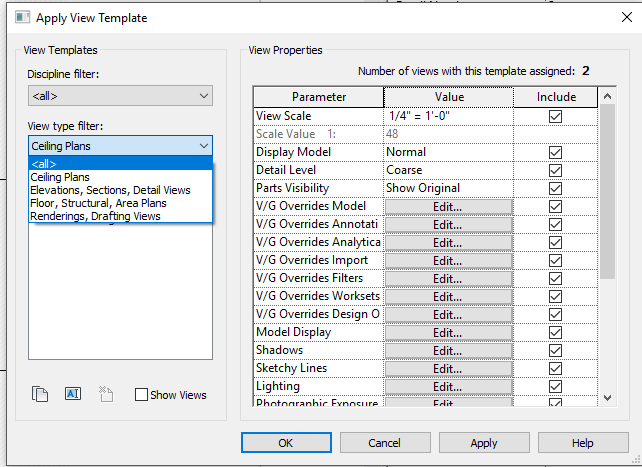Open Shadows Edit settings
The width and height of the screenshot is (642, 467).
(x=448, y=350)
